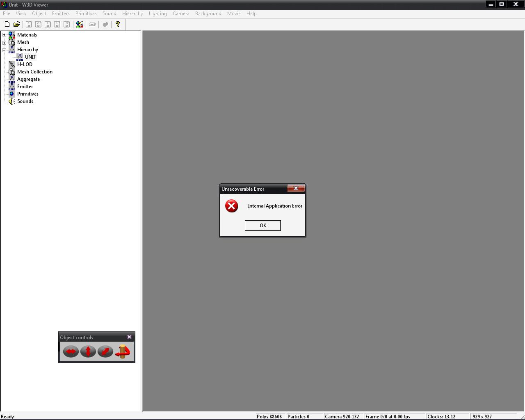
Task: Collapse the Hierarchy tree node
Action: (5, 50)
